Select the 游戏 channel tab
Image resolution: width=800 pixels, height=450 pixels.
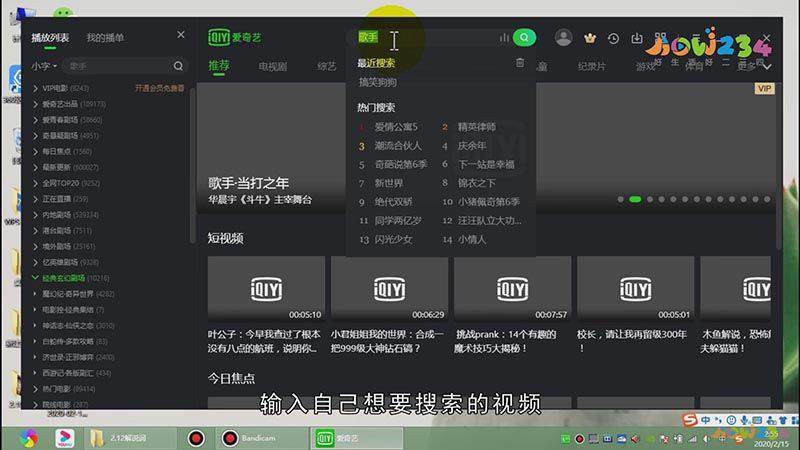click(x=645, y=66)
